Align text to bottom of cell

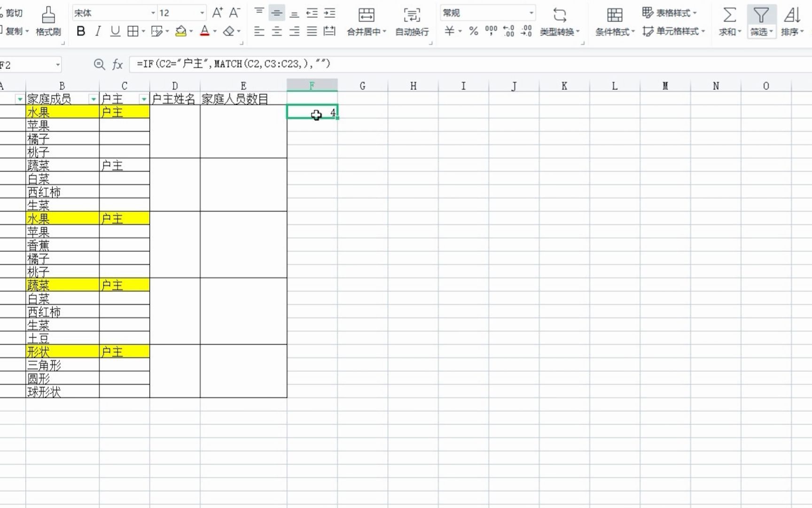(295, 13)
